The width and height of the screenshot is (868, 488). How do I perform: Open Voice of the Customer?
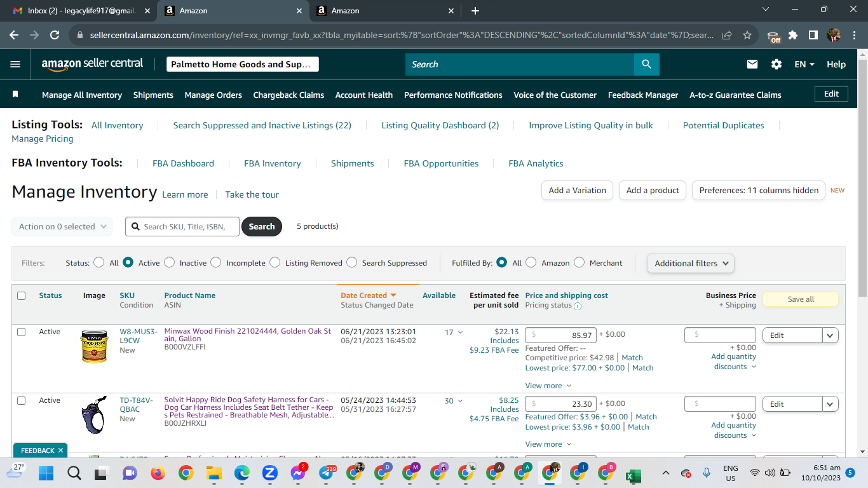click(x=555, y=95)
